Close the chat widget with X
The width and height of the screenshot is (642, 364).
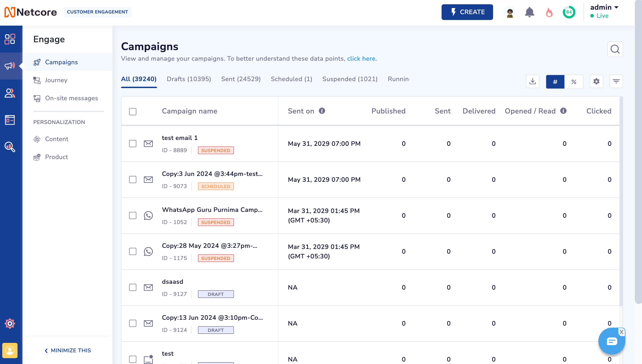pos(621,332)
